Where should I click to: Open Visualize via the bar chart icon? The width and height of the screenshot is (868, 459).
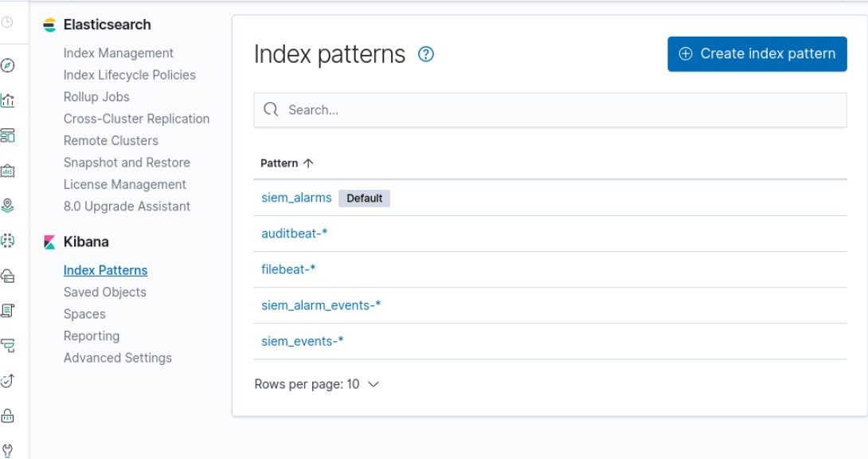tap(7, 100)
